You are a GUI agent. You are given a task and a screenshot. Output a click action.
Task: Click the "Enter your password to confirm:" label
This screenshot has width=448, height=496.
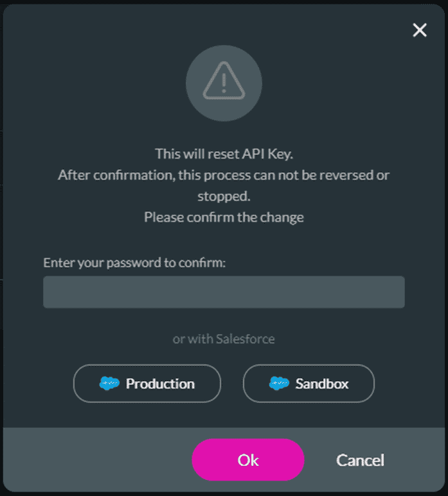tap(134, 263)
